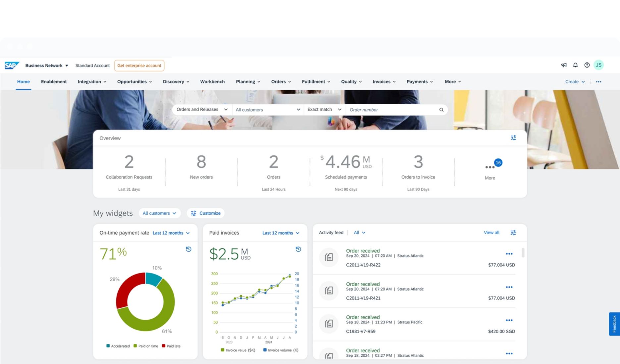Open the notifications bell icon
The width and height of the screenshot is (620, 364).
[575, 65]
